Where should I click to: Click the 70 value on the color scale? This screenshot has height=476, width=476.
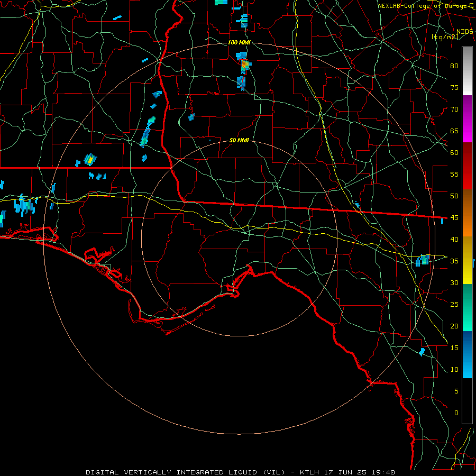coord(454,109)
